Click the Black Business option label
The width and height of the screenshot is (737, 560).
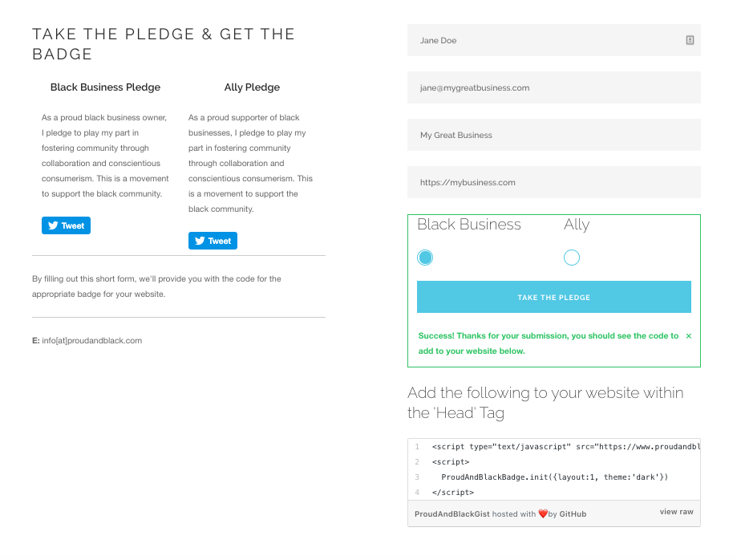(469, 225)
